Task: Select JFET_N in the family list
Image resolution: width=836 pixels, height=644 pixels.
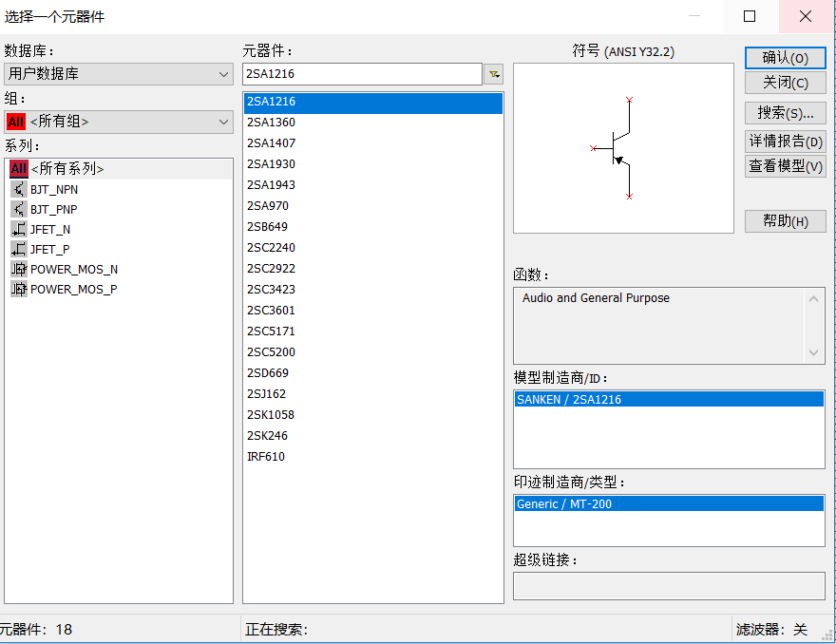Action: 50,229
